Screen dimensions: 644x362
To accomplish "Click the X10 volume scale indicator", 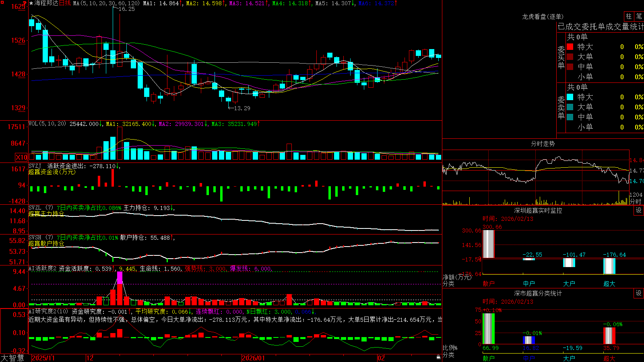I will (x=21, y=157).
